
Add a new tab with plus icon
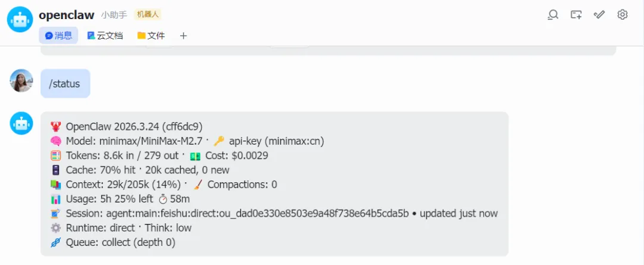click(183, 36)
